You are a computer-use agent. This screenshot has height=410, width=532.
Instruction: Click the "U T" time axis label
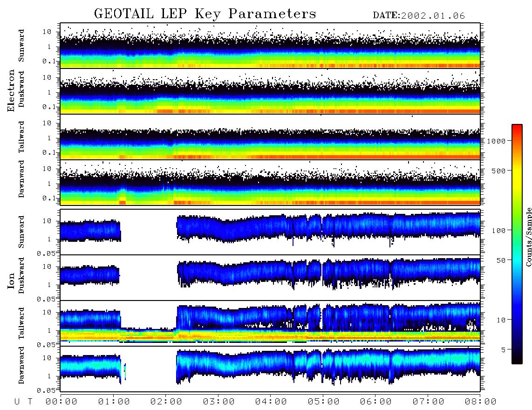point(23,402)
